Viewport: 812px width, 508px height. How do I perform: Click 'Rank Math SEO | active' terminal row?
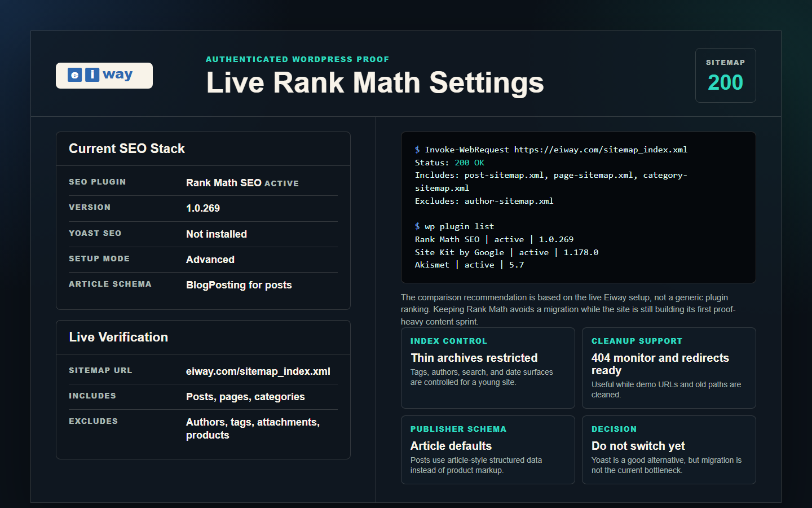[x=494, y=239]
